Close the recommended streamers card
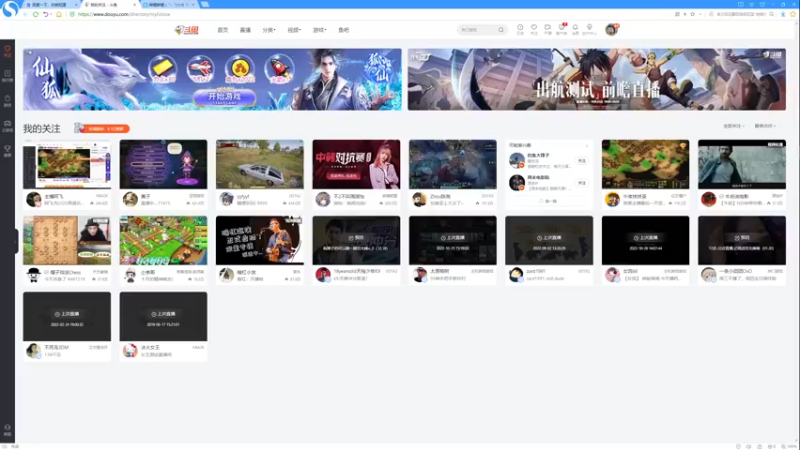The width and height of the screenshot is (800, 450). tap(587, 145)
